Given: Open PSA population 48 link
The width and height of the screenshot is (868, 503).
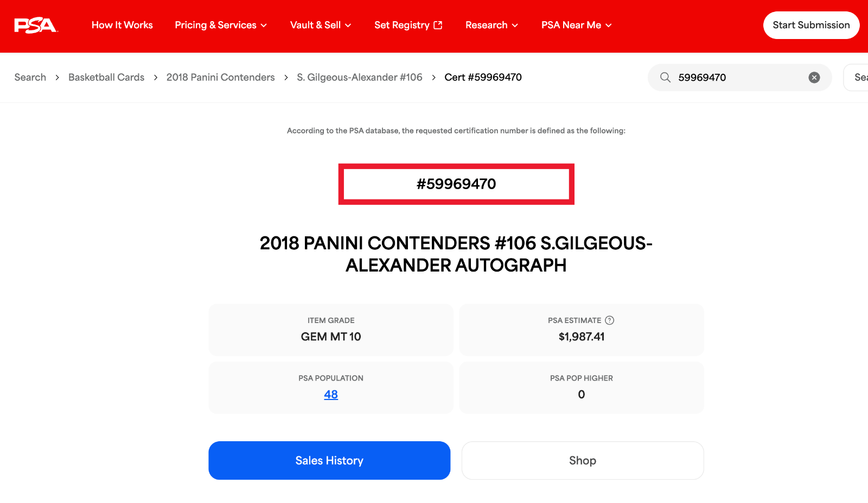Looking at the screenshot, I should tap(331, 395).
